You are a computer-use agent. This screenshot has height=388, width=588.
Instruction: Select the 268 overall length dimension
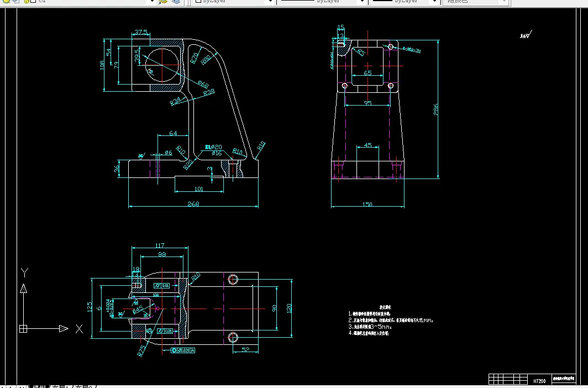[193, 204]
